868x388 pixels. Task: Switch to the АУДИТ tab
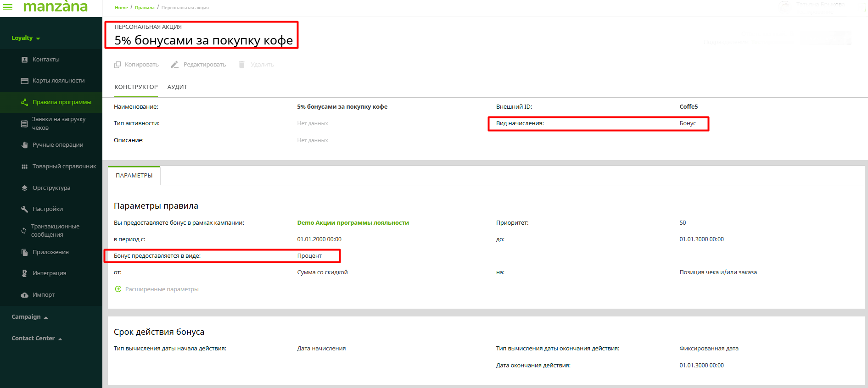pyautogui.click(x=177, y=87)
